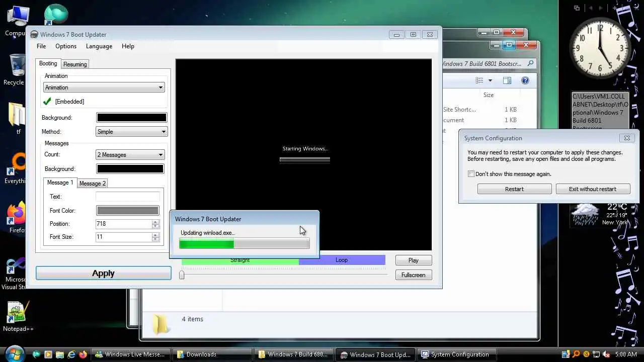Click the search magnifier in the Explorer window

(530, 64)
